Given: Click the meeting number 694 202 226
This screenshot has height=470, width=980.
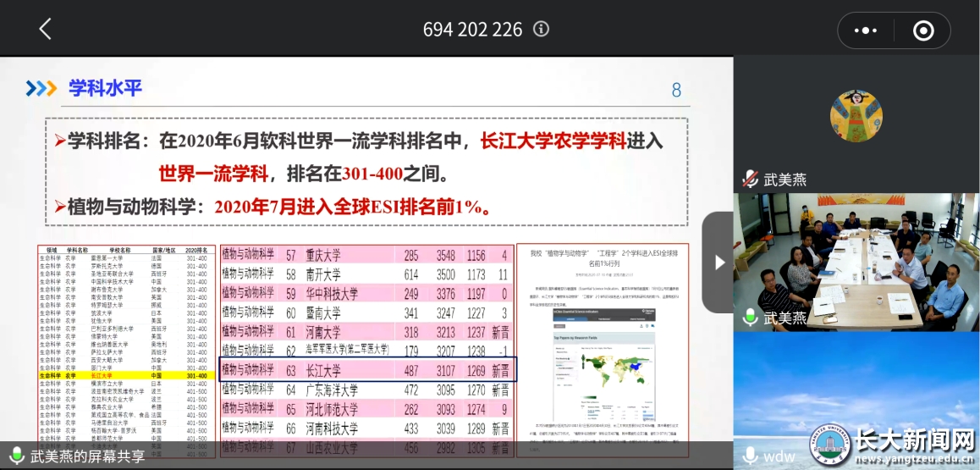Looking at the screenshot, I should pos(472,30).
